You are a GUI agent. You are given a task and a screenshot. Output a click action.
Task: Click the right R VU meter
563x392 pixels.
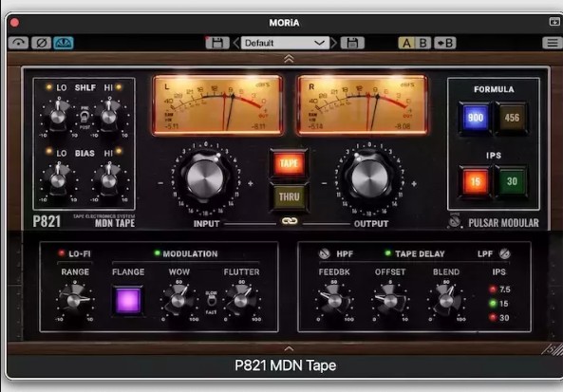click(x=363, y=104)
